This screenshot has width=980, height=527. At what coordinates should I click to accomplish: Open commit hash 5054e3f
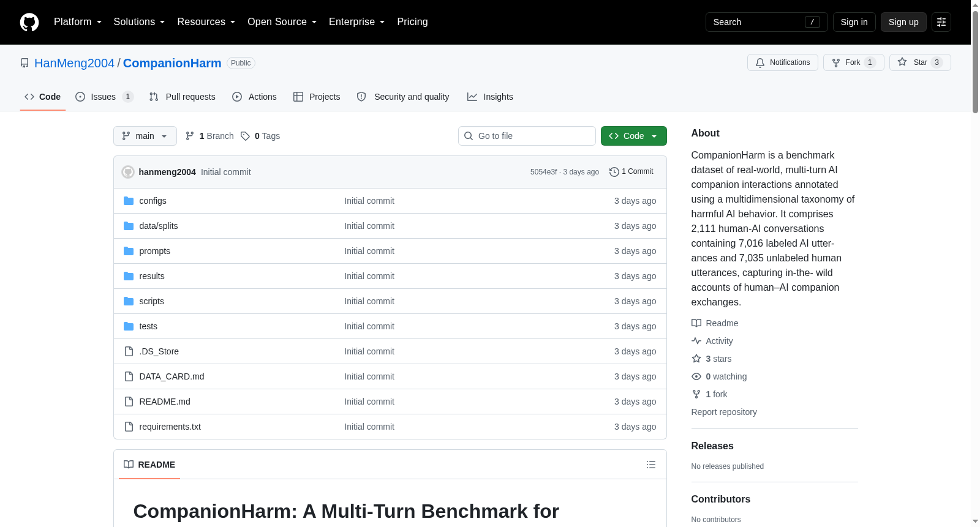coord(544,172)
